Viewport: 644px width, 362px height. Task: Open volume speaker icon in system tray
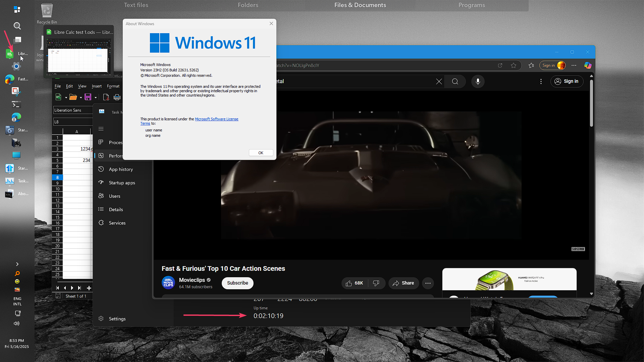point(17,323)
